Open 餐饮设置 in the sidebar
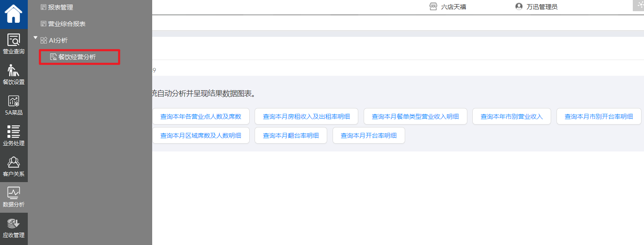 (x=14, y=75)
